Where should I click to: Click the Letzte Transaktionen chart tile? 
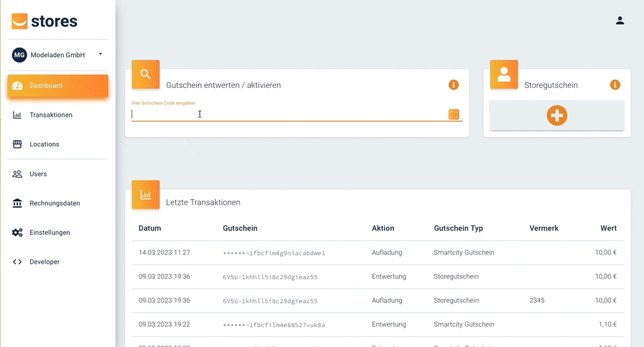tap(146, 195)
